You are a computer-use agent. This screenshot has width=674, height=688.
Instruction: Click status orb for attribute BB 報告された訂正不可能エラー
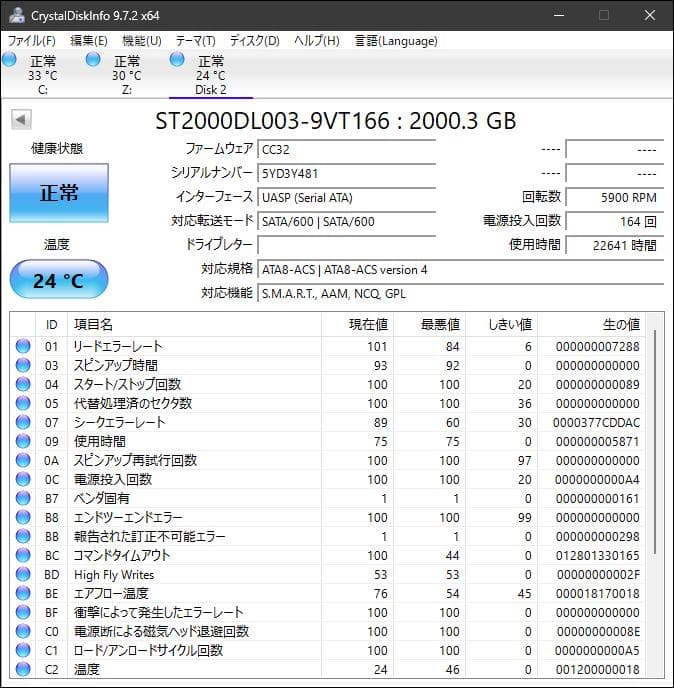[x=23, y=536]
